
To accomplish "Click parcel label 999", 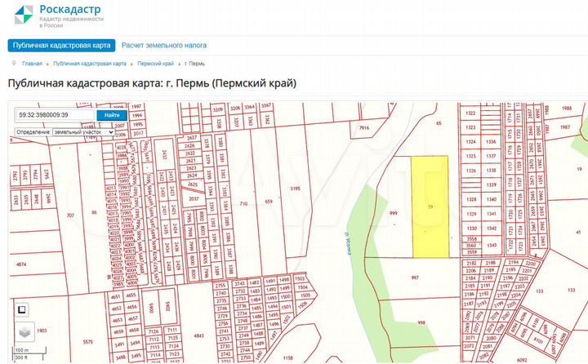I will click(394, 213).
